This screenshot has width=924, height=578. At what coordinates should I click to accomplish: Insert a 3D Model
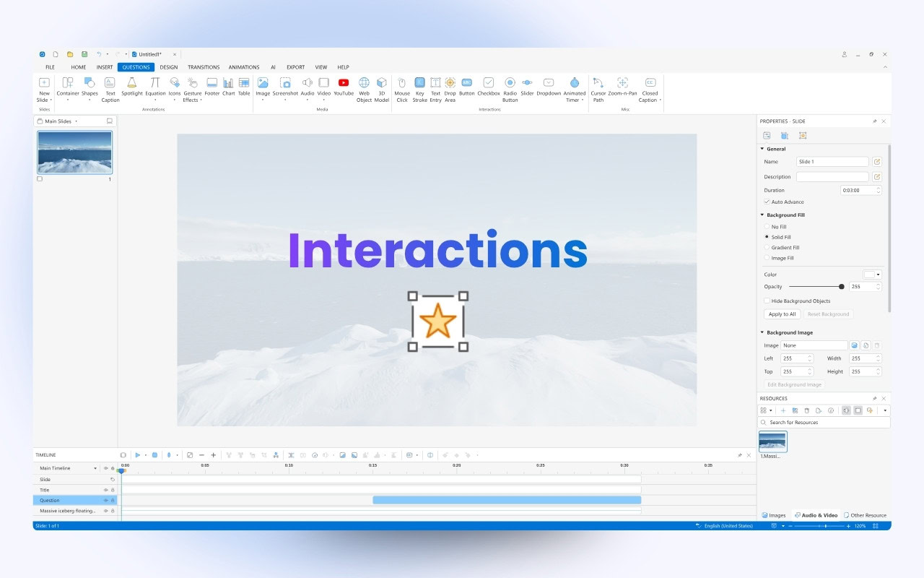pos(382,90)
